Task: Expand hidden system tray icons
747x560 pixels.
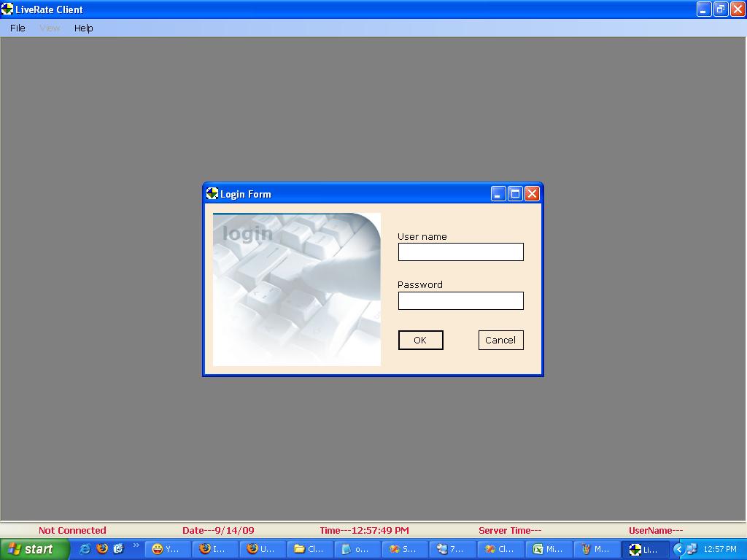Action: pyautogui.click(x=679, y=550)
